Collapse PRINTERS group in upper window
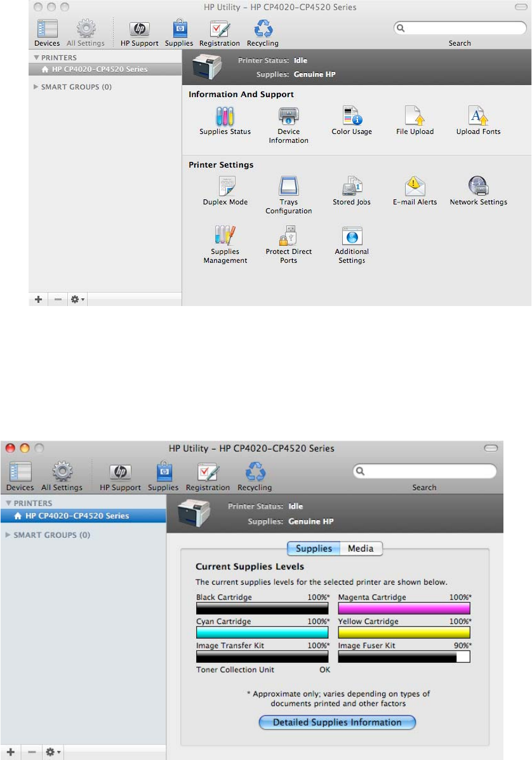Image resolution: width=532 pixels, height=760 pixels. point(36,58)
